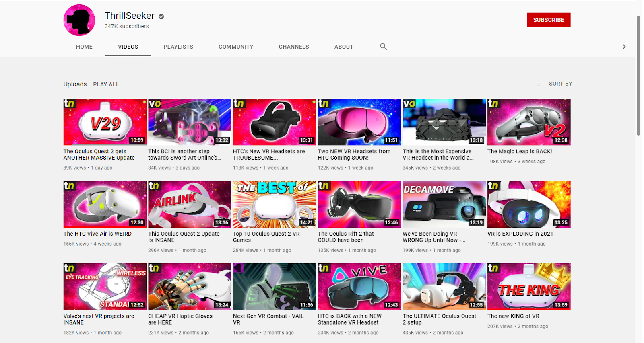Open the haptic gloves thumbnail
The width and height of the screenshot is (644, 343).
click(190, 287)
